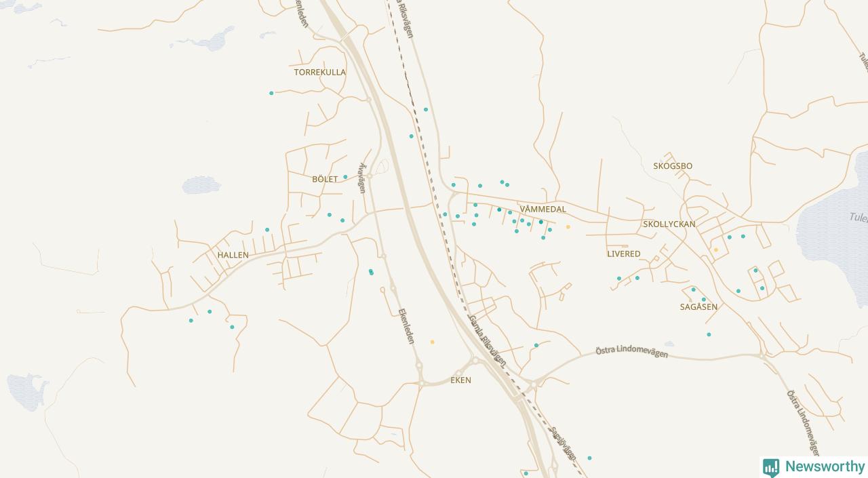Viewport: 868px width, 478px height.
Task: Click the Skogsbo place label
Action: [673, 166]
